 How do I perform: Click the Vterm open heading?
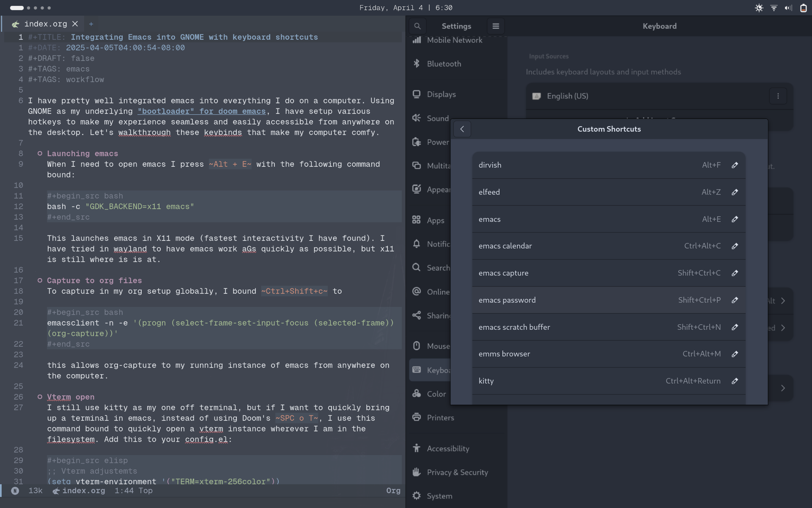[71, 397]
